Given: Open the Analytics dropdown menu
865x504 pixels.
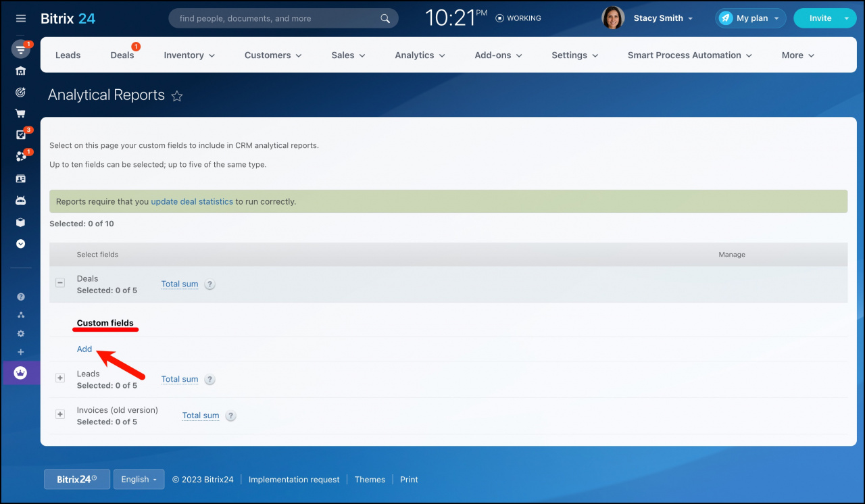Looking at the screenshot, I should tap(420, 55).
